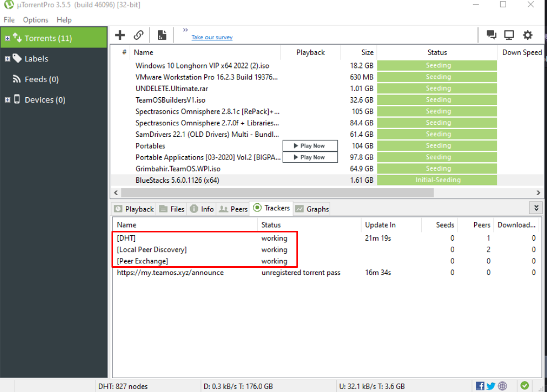Select the my.teamos.xyz announce tracker
The height and width of the screenshot is (392, 547).
327,273
